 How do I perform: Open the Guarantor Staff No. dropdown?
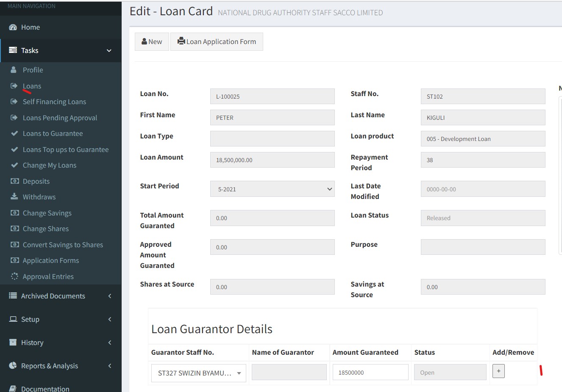[198, 373]
